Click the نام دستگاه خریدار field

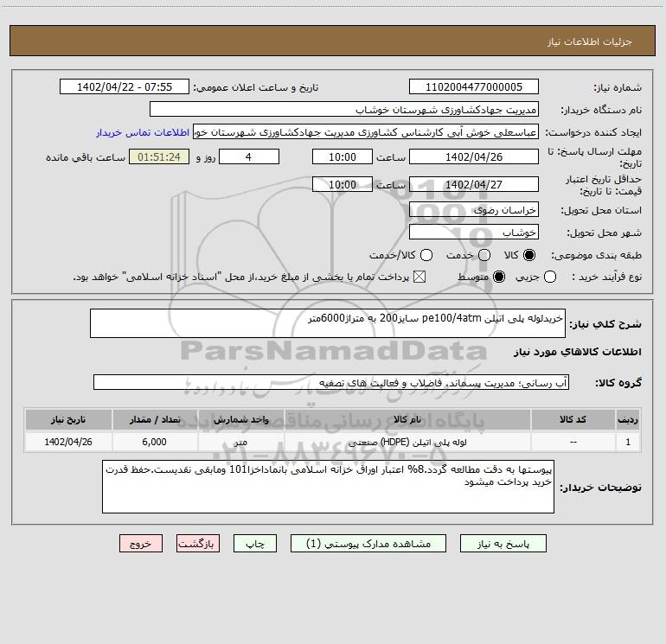[344, 109]
